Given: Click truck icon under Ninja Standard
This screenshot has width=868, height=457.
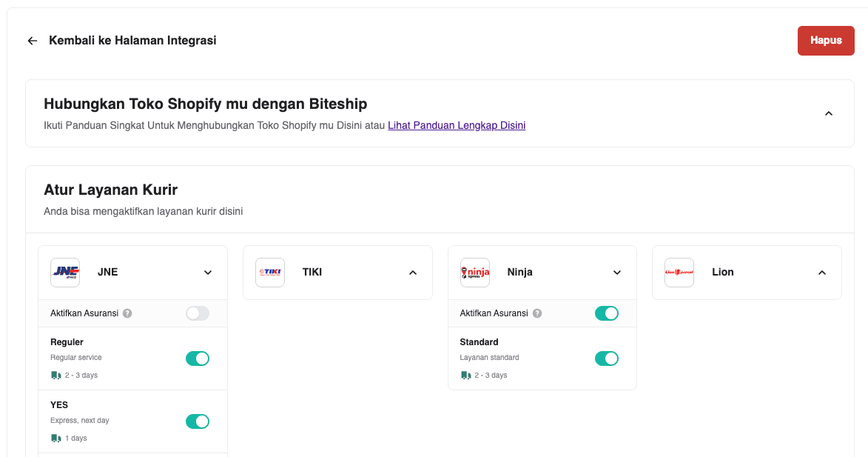Looking at the screenshot, I should [x=465, y=375].
